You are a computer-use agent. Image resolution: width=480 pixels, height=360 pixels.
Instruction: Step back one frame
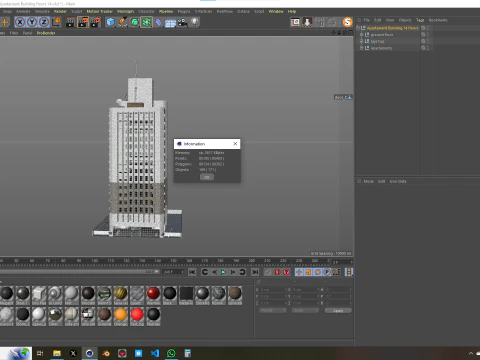pos(214,272)
